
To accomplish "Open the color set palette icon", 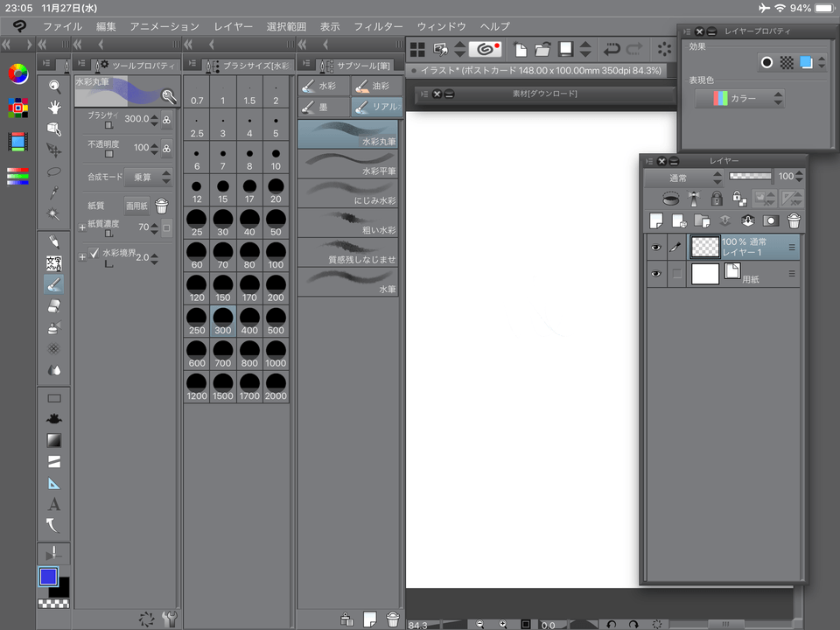I will [x=18, y=108].
